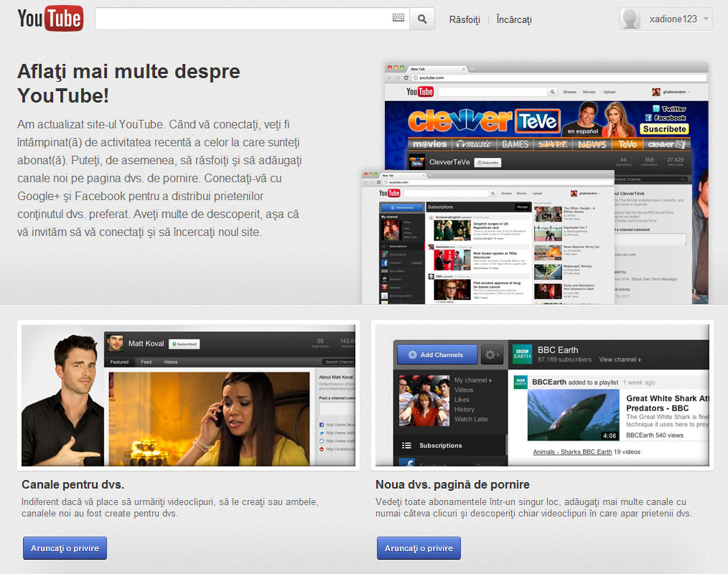Click the heading 'Aflaţi mai multe despre YouTube!'
Screen dimensions: 728x574
(129, 83)
